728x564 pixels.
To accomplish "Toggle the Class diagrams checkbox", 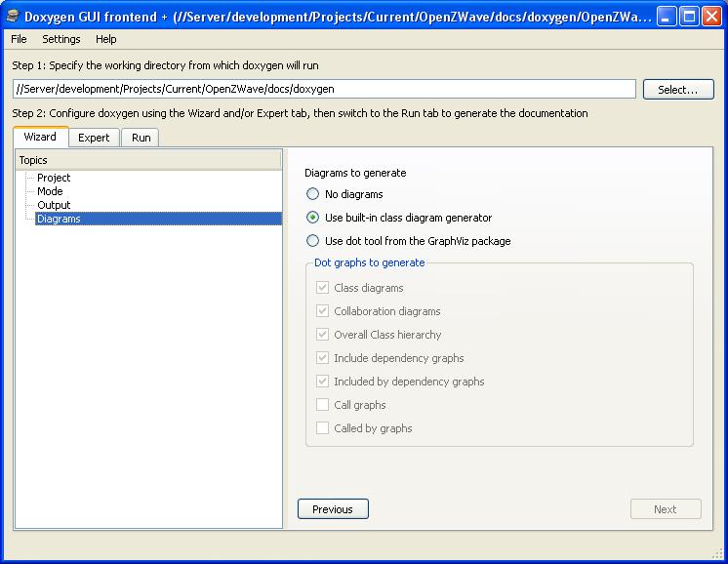I will [x=323, y=288].
